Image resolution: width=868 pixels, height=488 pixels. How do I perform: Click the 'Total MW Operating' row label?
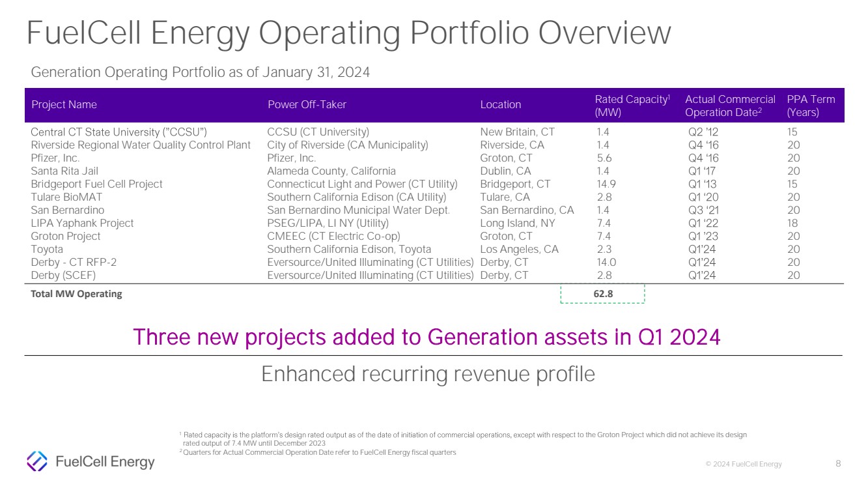point(77,294)
